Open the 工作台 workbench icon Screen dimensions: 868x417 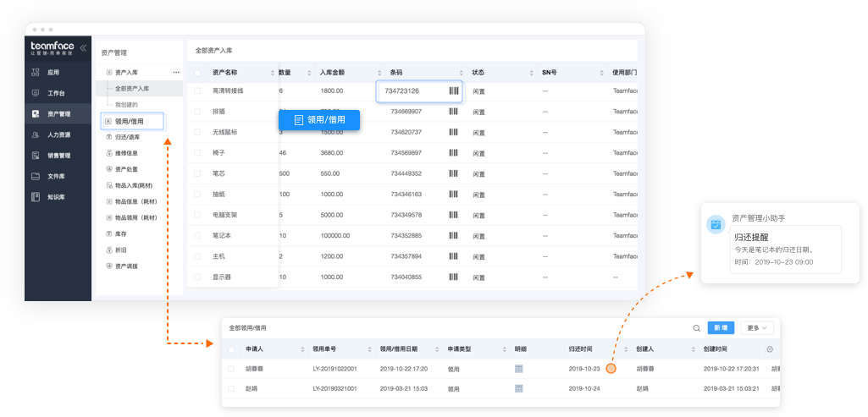36,93
